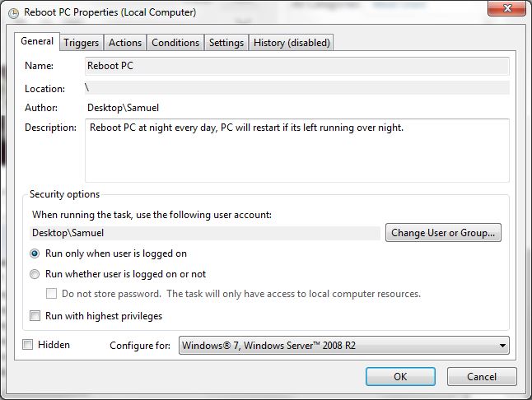The width and height of the screenshot is (532, 400).
Task: Click the OK button
Action: point(400,377)
